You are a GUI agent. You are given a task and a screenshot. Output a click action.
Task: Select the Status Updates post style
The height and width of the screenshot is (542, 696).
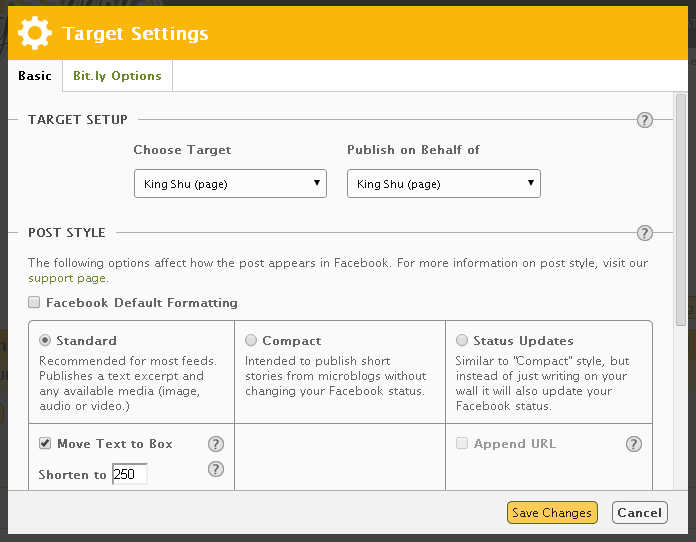pos(462,340)
